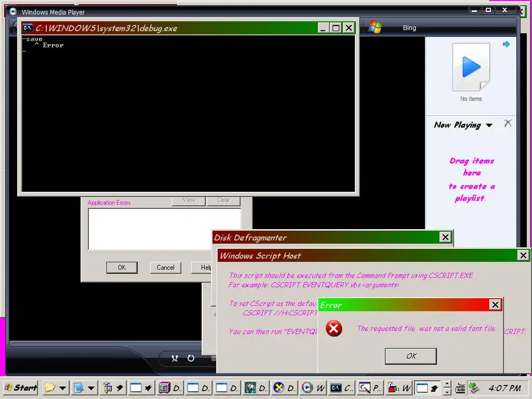Click the colored blocks 'W' taskbar button
The image size is (532, 399).
coord(398,388)
